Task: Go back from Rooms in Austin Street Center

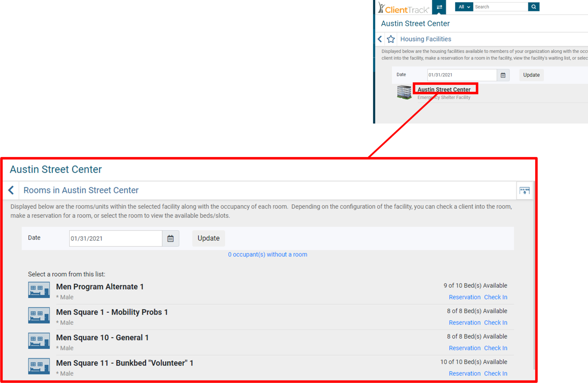Action: tap(11, 190)
